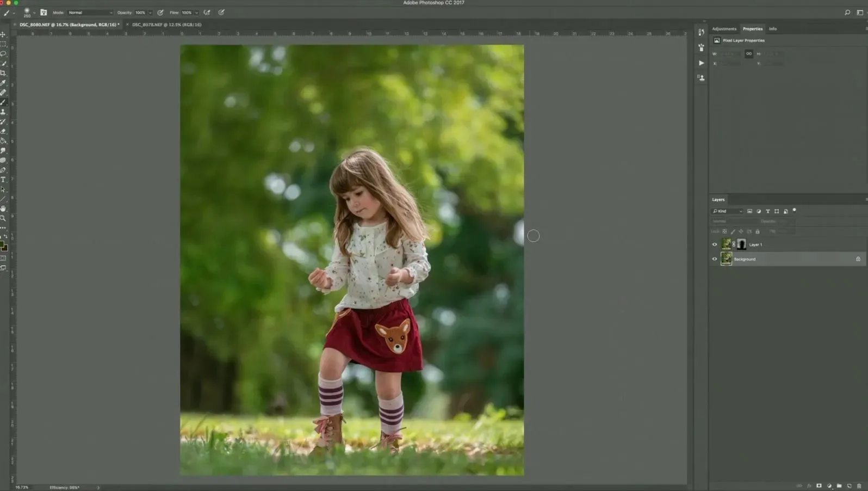Viewport: 868px width, 491px height.
Task: Switch to the Adjustments panel tab
Action: tap(724, 29)
